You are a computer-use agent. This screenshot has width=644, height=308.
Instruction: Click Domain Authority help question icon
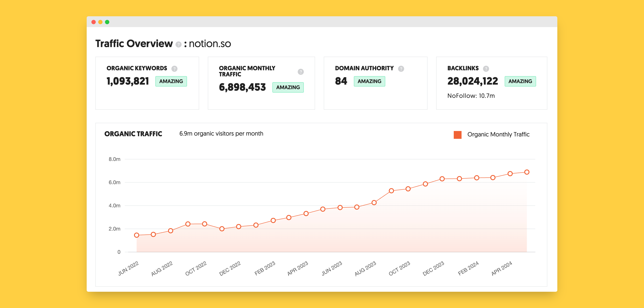coord(401,69)
